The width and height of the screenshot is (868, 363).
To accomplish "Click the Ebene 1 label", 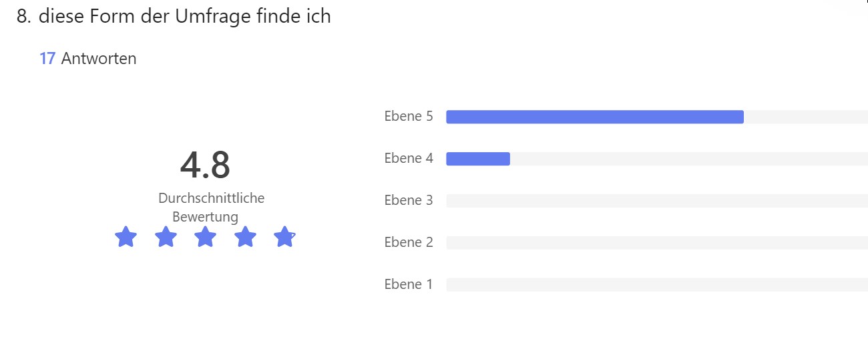I will [409, 284].
